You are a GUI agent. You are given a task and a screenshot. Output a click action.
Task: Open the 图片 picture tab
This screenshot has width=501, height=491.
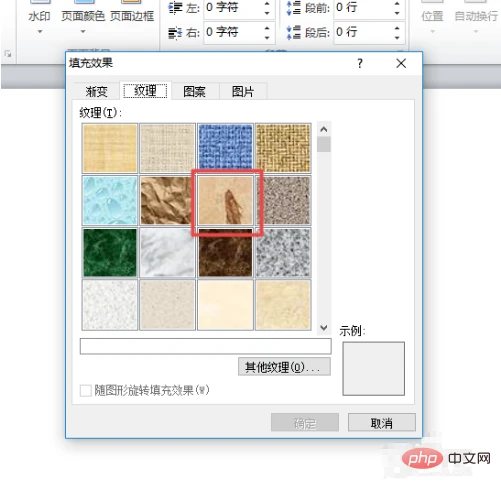coord(243,91)
